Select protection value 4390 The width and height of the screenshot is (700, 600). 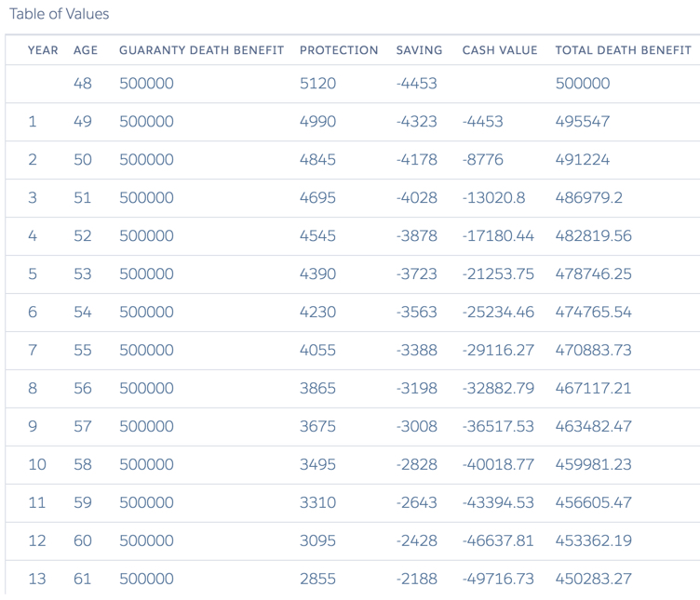point(317,273)
